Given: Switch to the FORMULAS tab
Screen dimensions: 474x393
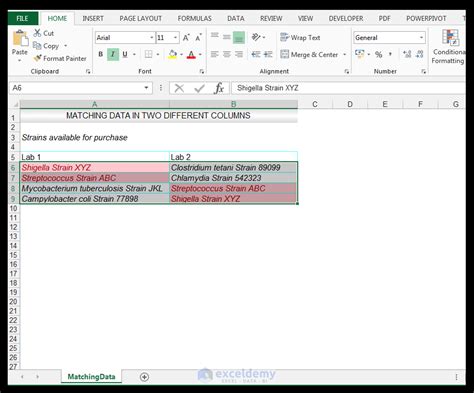Looking at the screenshot, I should (x=194, y=18).
